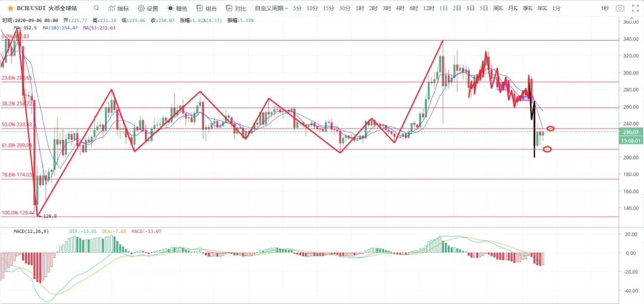Click the current price tag 230.07
644x304 pixels.
(630, 133)
